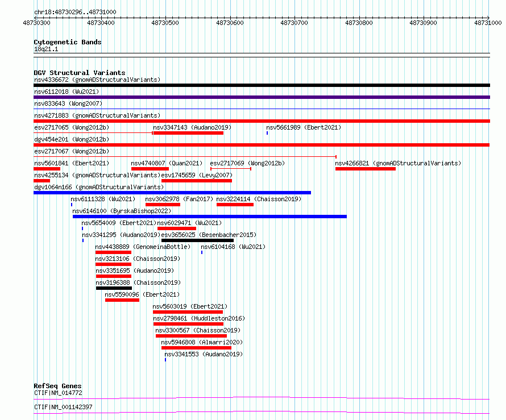This screenshot has width=506, height=420.
Task: Select nsv4438889 (GenomeinaBottle) label
Action: tap(143, 247)
